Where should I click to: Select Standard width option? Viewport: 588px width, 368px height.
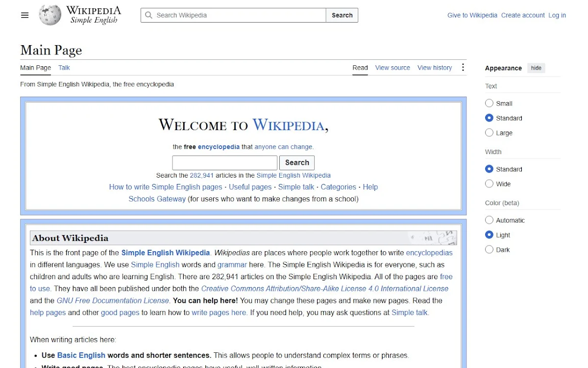pyautogui.click(x=489, y=169)
